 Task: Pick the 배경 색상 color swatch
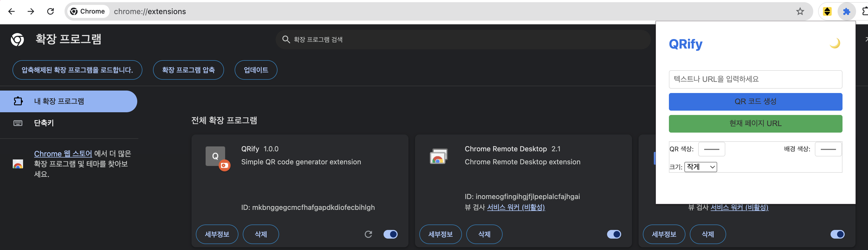[828, 149]
